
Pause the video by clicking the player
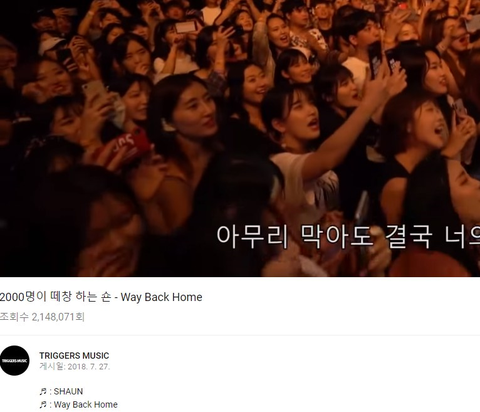(x=240, y=138)
